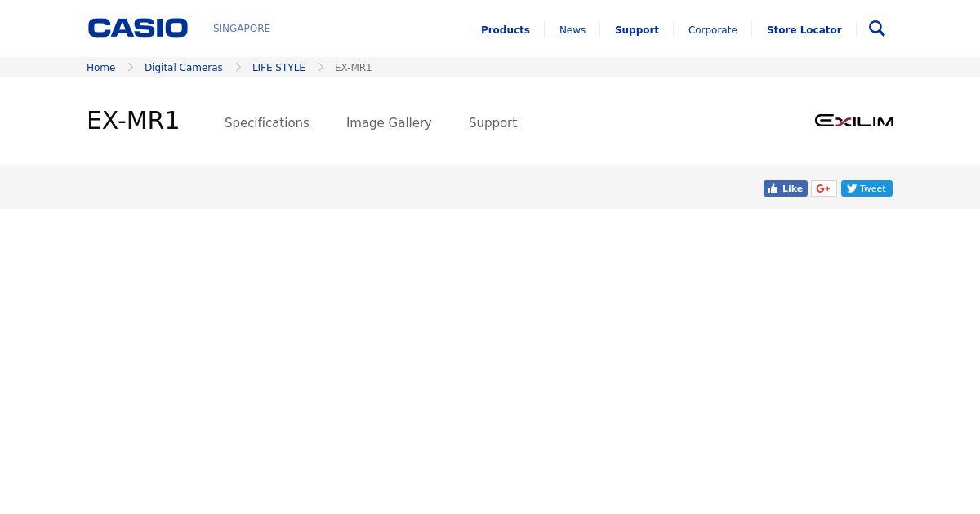
Task: Click the EX-MR1 product title
Action: (x=133, y=121)
